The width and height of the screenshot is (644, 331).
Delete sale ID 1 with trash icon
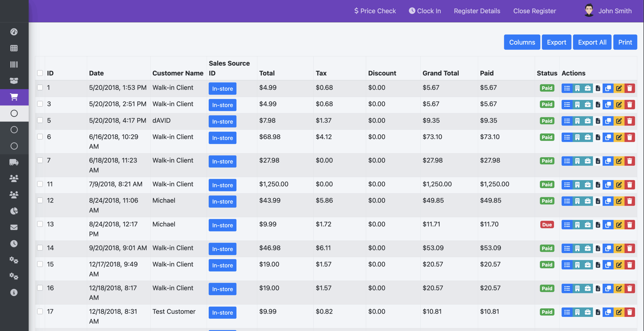click(x=629, y=88)
